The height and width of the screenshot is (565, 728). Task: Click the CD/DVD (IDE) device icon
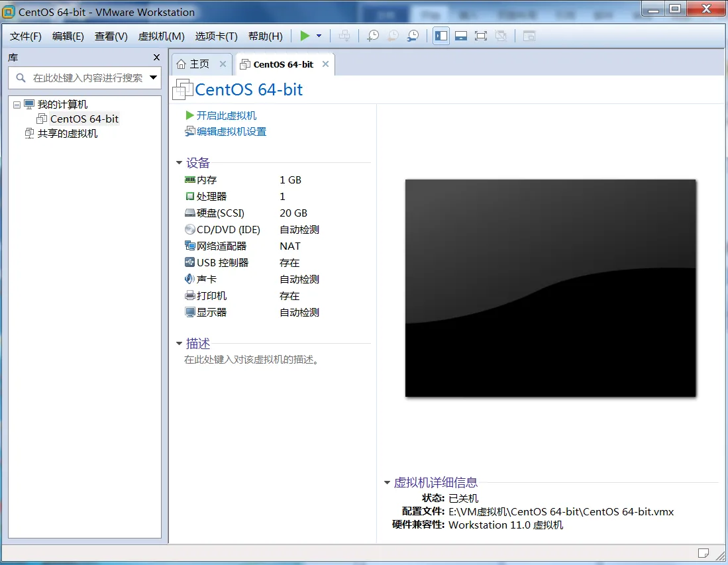click(190, 229)
